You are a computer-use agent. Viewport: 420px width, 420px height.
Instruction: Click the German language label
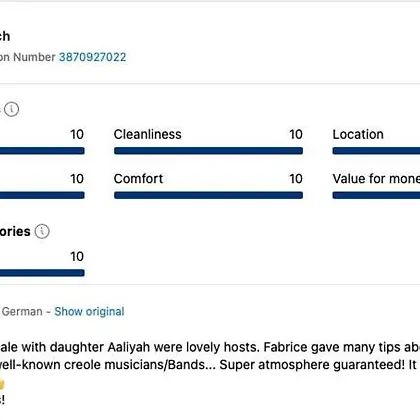click(22, 312)
